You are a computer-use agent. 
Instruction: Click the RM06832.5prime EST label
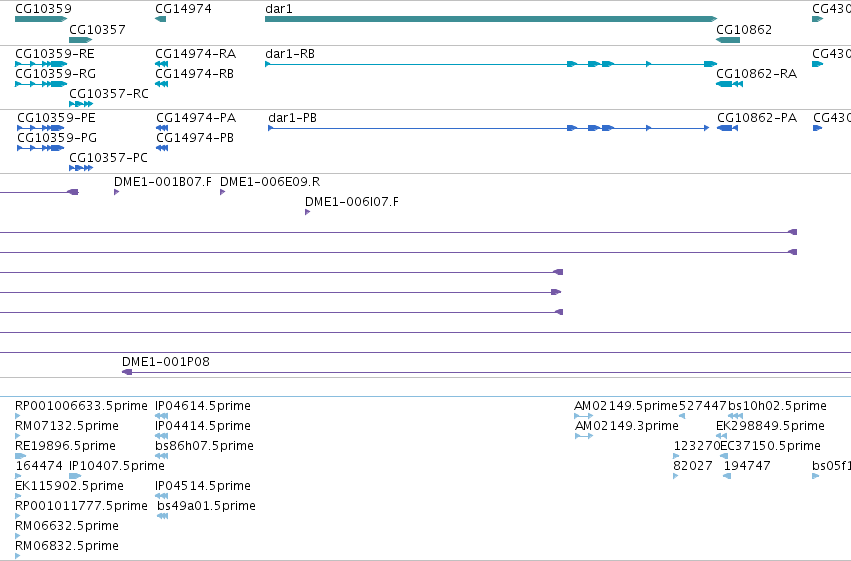point(67,546)
